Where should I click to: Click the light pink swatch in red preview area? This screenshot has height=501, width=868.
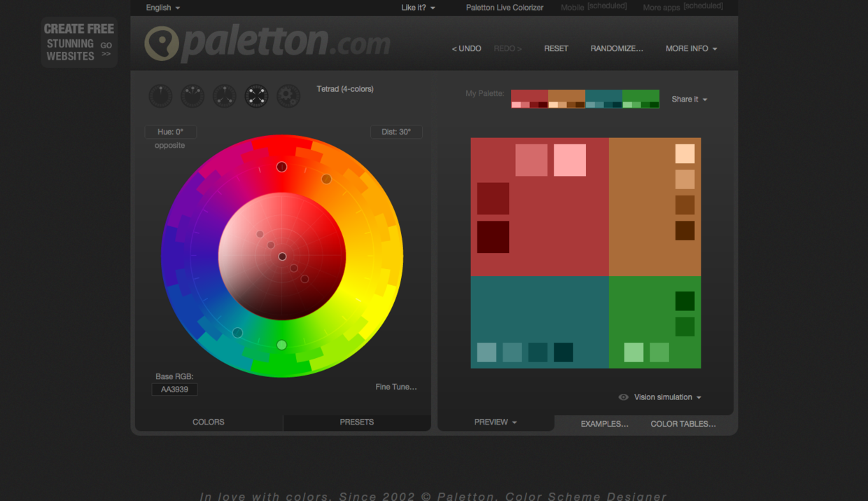pos(570,160)
